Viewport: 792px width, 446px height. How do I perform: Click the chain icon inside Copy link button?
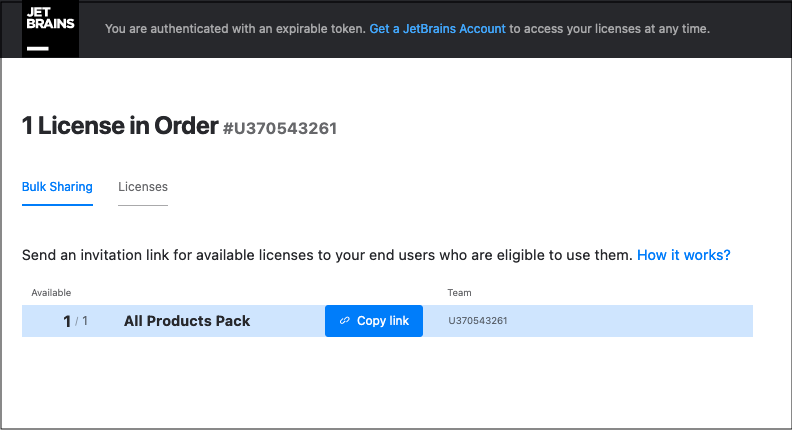coord(345,321)
